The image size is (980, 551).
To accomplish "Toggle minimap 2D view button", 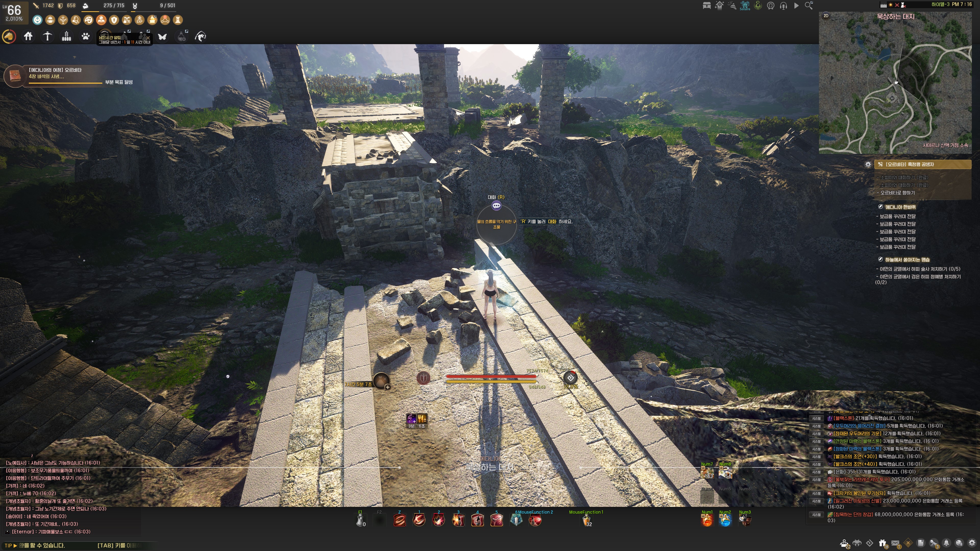I will (x=826, y=16).
